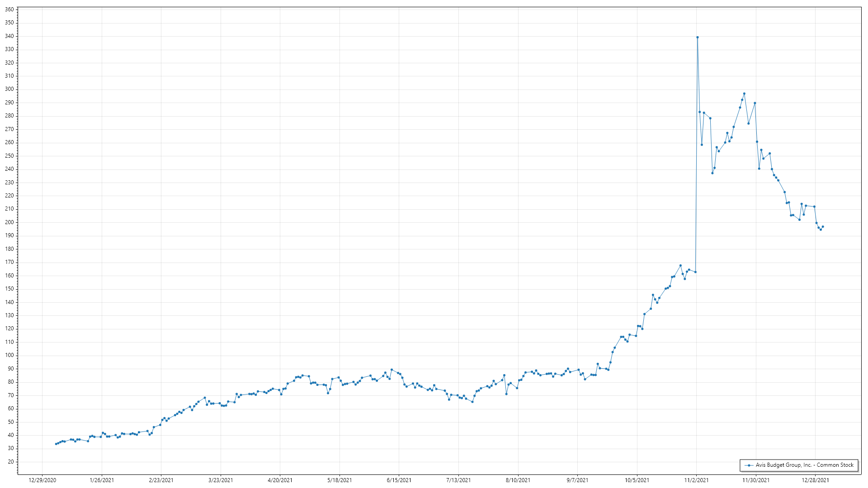This screenshot has width=868, height=488.
Task: Click the 11/2/2021 x-axis date label
Action: click(696, 480)
